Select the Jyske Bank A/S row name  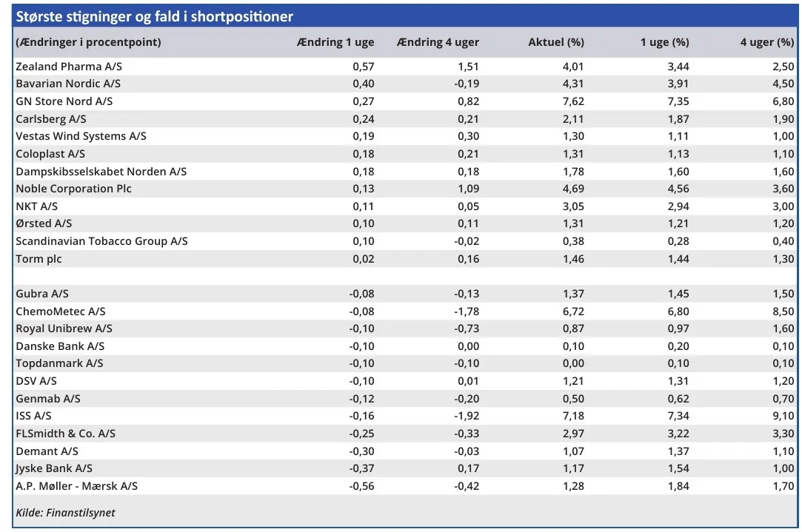(x=54, y=468)
